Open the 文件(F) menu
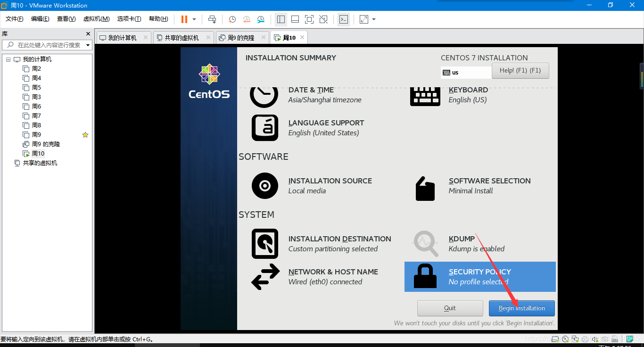The width and height of the screenshot is (644, 347). tap(15, 19)
